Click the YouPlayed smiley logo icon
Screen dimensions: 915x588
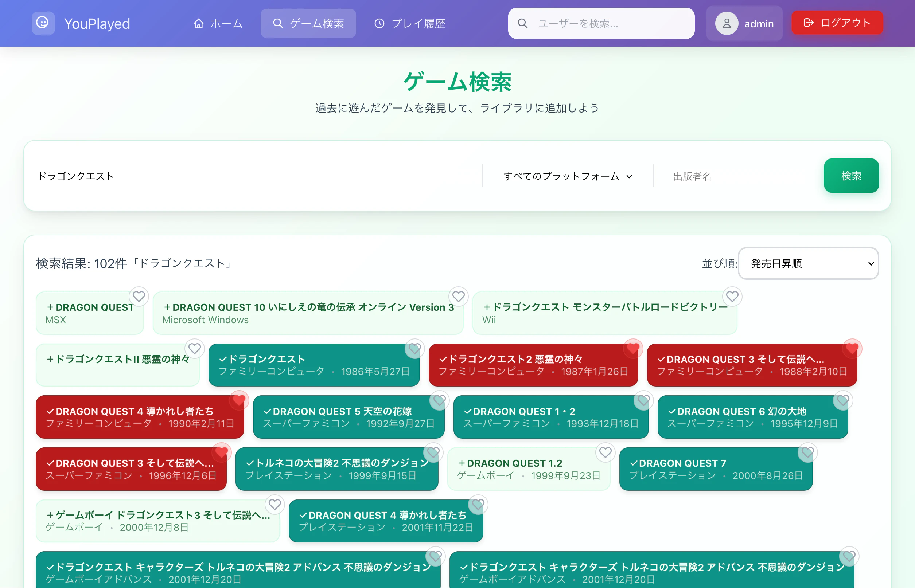(x=43, y=23)
